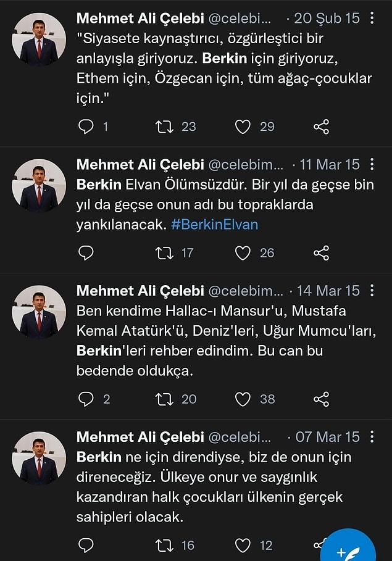Open more options for 14 Mar 15 tweet
This screenshot has height=561, width=392.
[372, 291]
